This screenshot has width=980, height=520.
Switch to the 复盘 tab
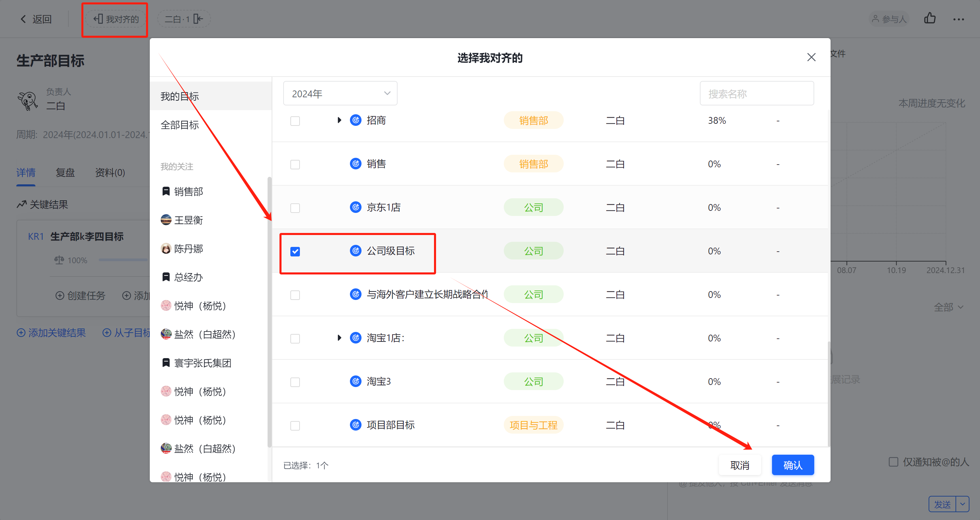[65, 172]
